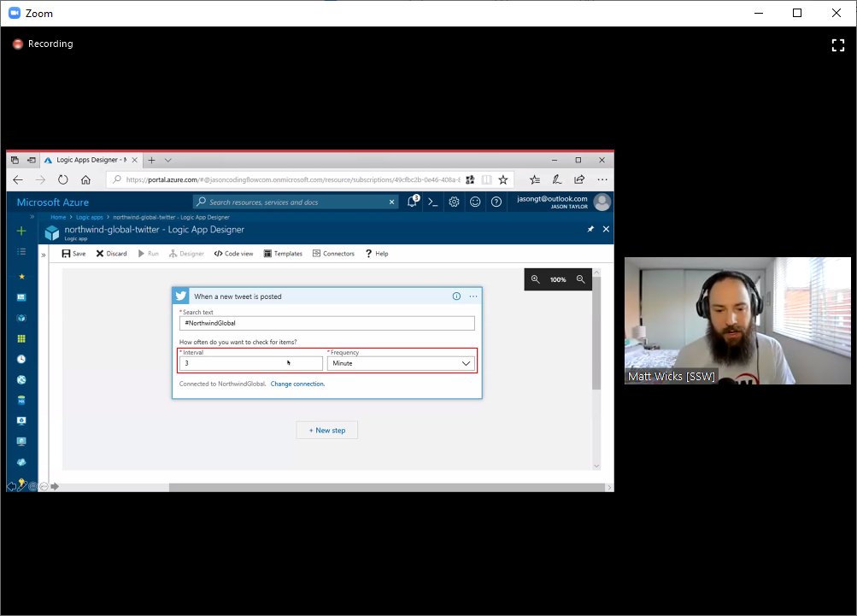Open Cloud Shell in the Azure top bar
Viewport: 857px width, 616px height.
(x=432, y=202)
